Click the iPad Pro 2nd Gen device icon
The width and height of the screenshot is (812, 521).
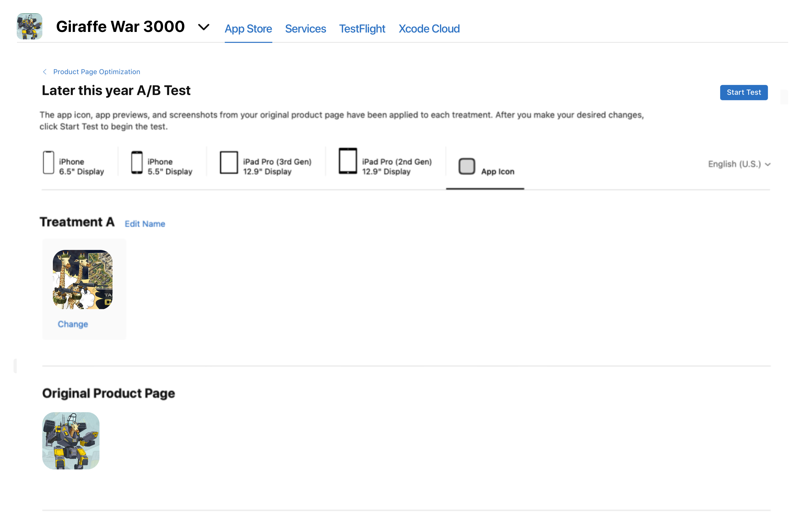click(x=348, y=161)
